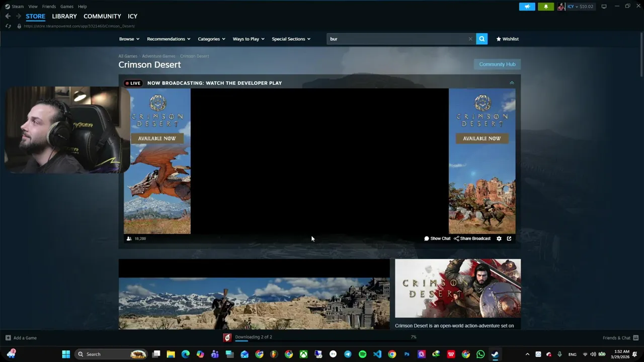Open the Friends & Chat icon
644x362 pixels.
[x=635, y=338]
